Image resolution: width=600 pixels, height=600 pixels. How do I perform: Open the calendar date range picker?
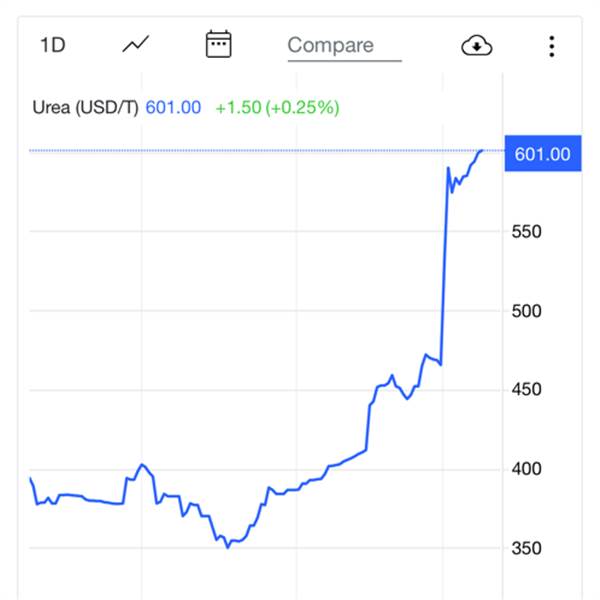click(218, 45)
